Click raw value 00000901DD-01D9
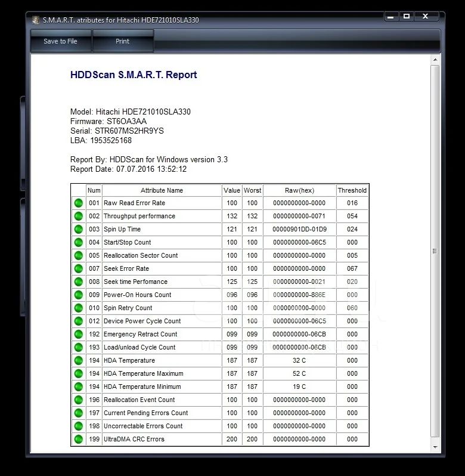 coord(299,229)
